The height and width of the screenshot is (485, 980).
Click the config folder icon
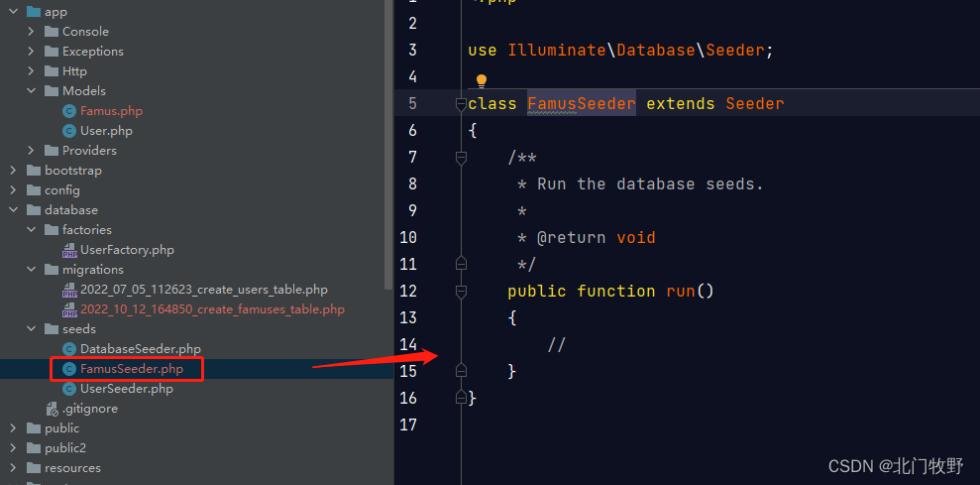[34, 190]
